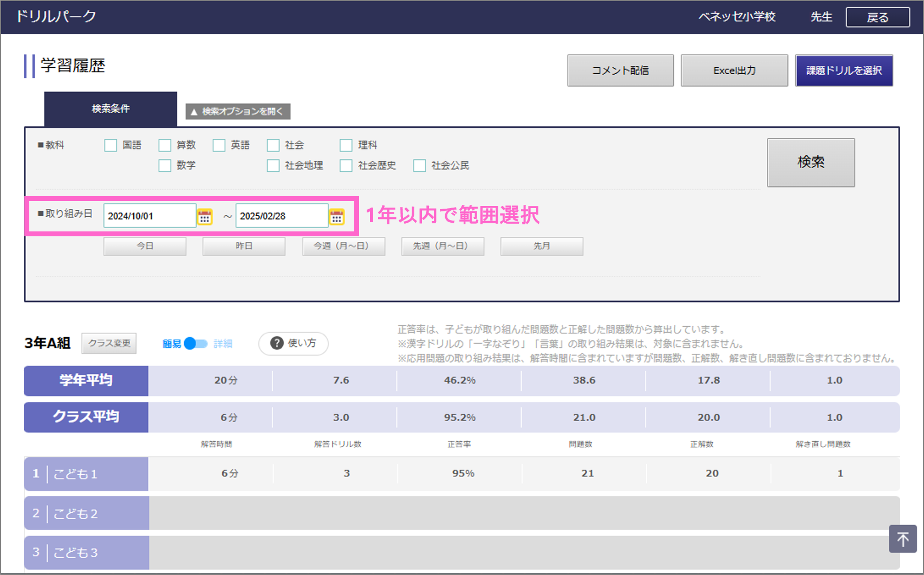The width and height of the screenshot is (924, 575).
Task: Click こども1's 95% accuracy value
Action: coord(463,473)
